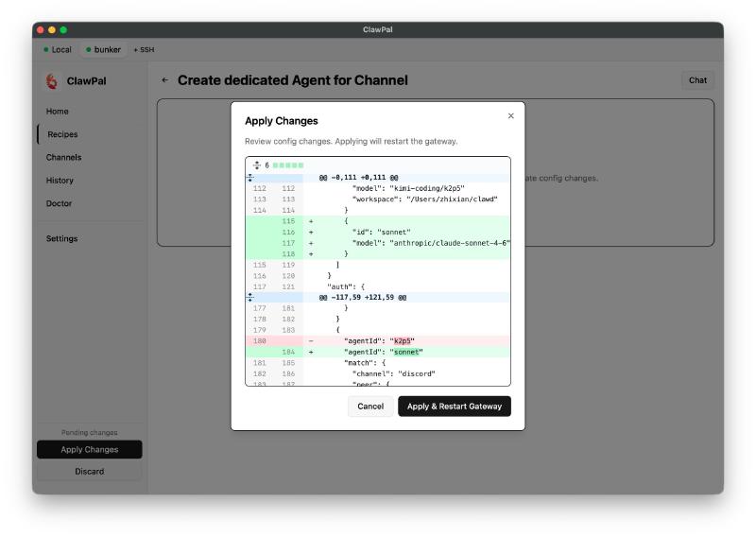Expand hidden lines above @@ -8,111 hunk
This screenshot has width=756, height=537.
point(250,178)
